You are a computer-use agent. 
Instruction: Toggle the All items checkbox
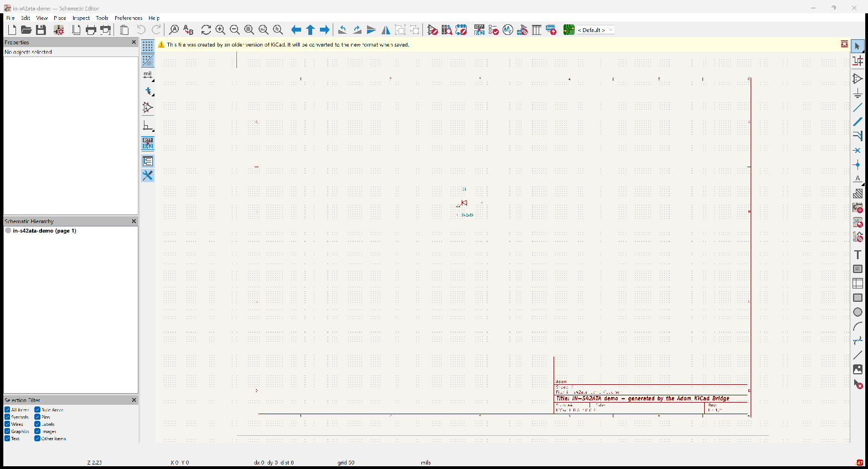pos(7,410)
